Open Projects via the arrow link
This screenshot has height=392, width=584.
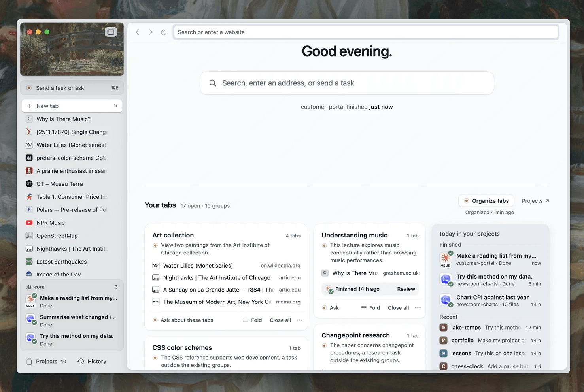click(536, 201)
